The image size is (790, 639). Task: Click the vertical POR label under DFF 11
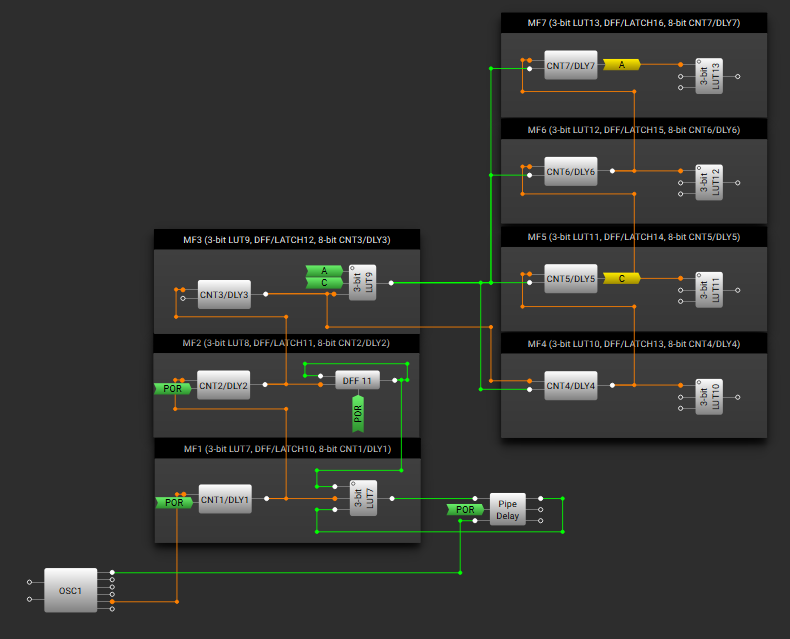[x=358, y=414]
